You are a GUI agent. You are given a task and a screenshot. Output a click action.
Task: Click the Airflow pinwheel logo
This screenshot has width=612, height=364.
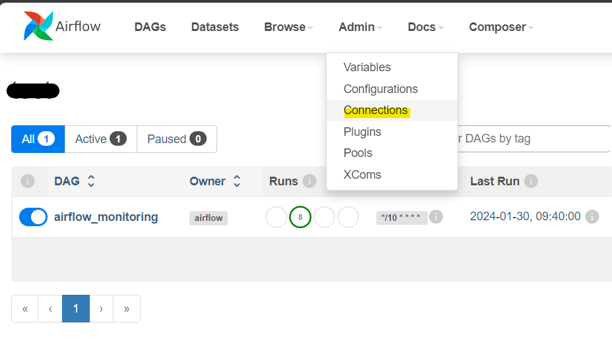pos(38,26)
